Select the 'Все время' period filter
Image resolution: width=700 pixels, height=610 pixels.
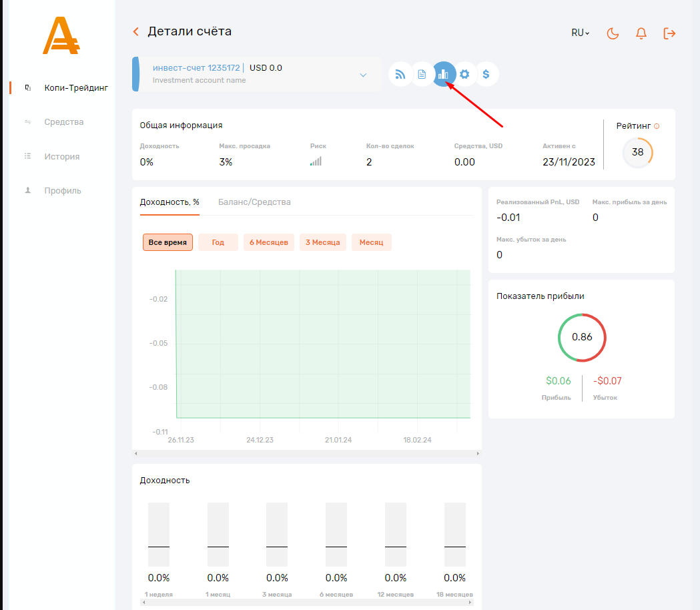(167, 242)
